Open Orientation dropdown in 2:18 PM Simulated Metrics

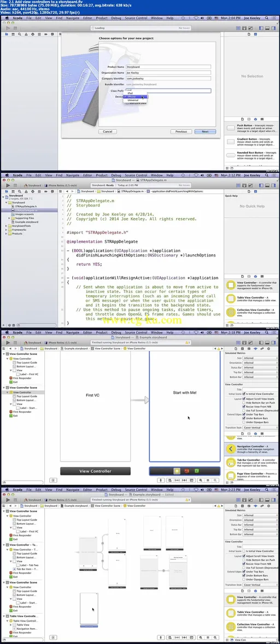[x=260, y=362]
